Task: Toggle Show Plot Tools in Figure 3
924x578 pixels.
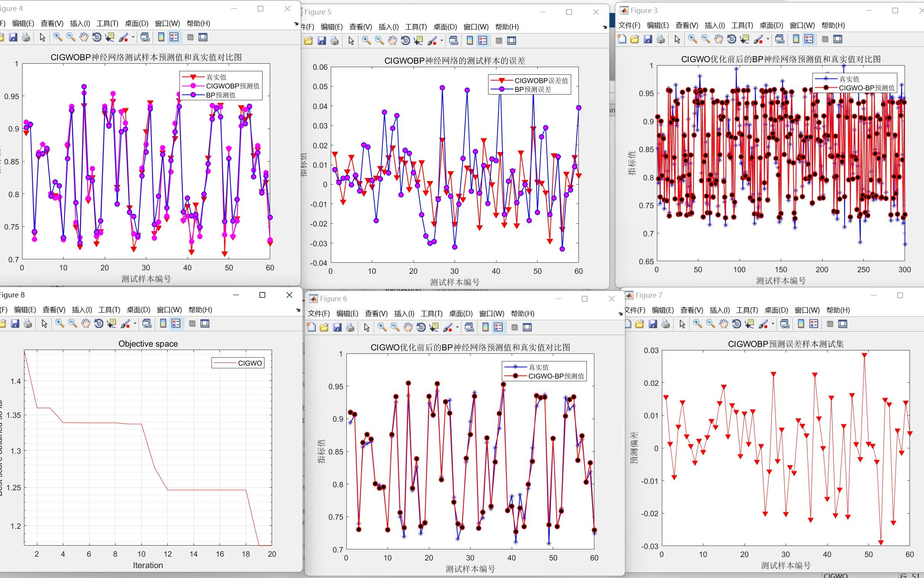Action: (838, 39)
